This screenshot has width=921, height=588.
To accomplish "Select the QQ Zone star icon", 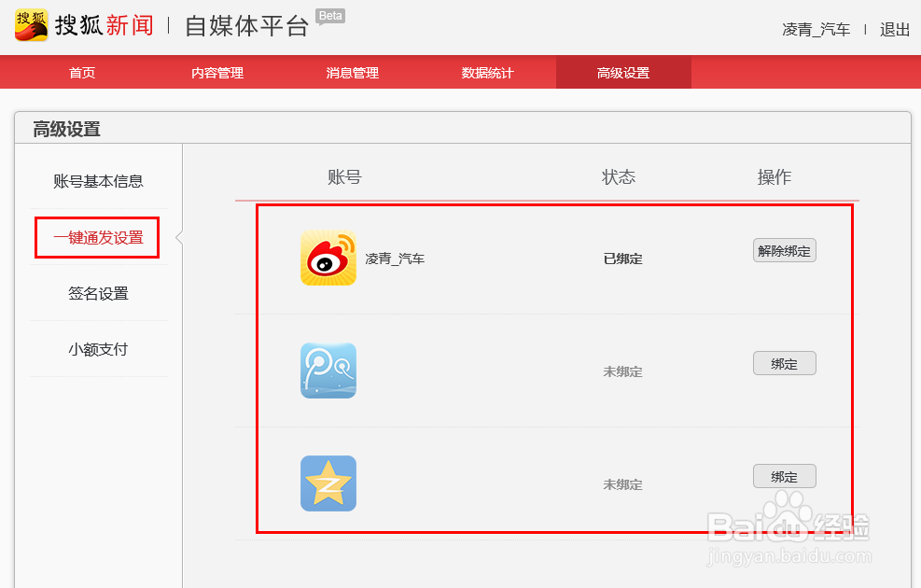I will pos(328,483).
